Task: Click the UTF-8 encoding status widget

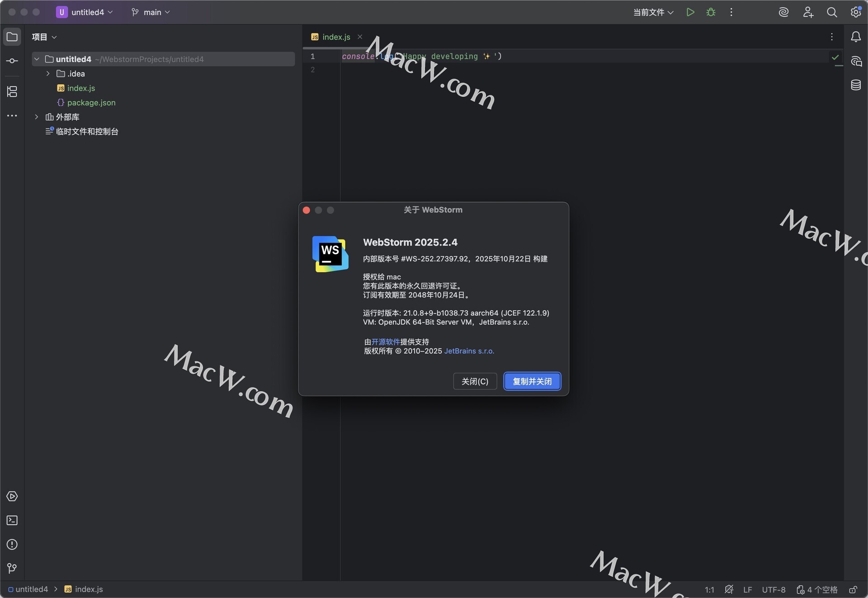Action: click(x=773, y=589)
